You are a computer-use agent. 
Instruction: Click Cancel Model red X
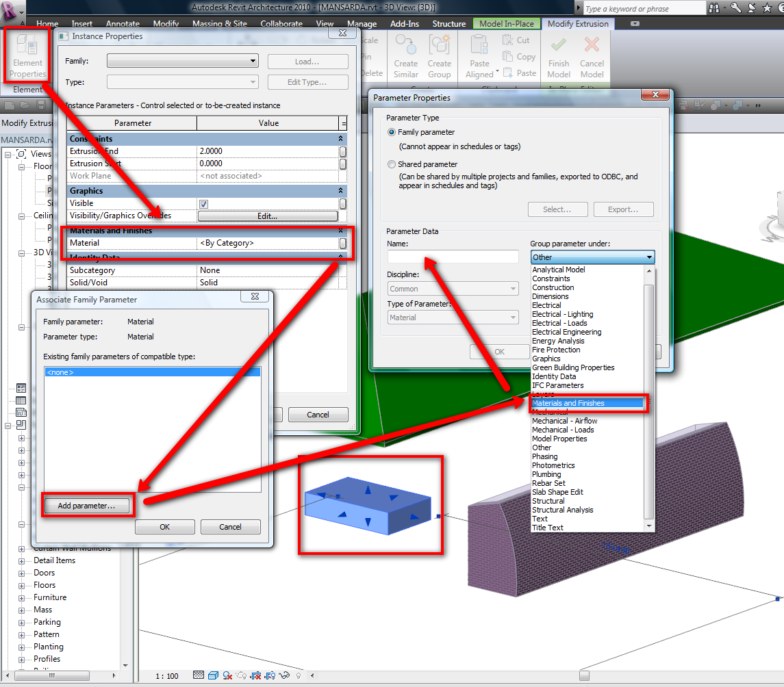(592, 56)
